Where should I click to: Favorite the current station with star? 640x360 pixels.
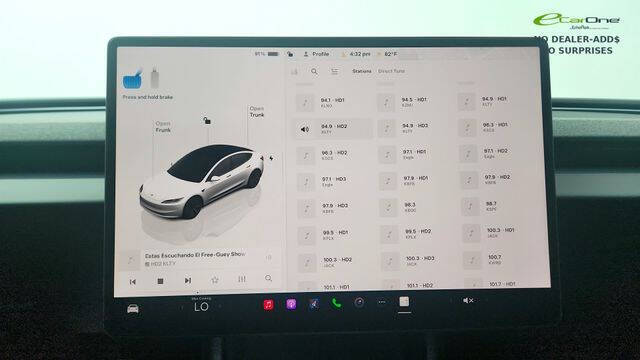pyautogui.click(x=215, y=280)
